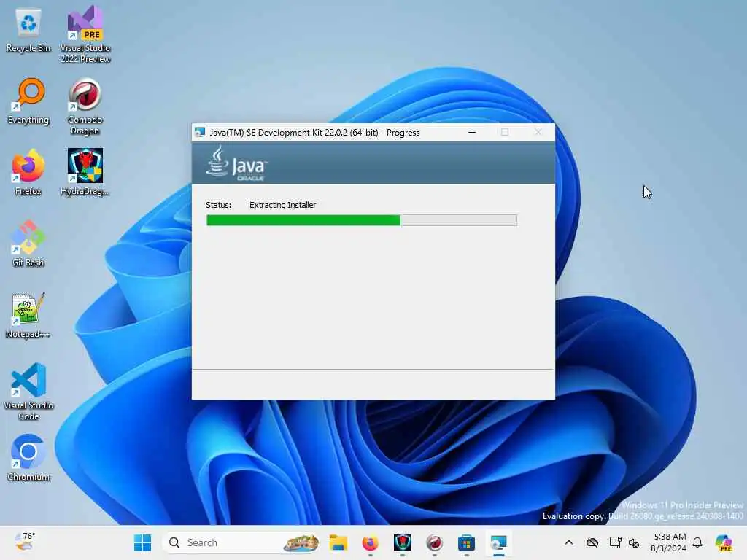Click the 'Status:' label in installer
Viewport: 747px width, 560px height.
(x=218, y=205)
